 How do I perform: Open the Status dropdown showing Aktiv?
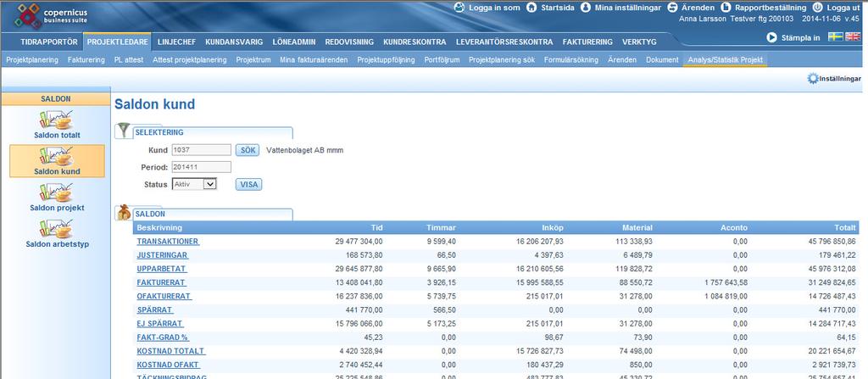[x=194, y=184]
